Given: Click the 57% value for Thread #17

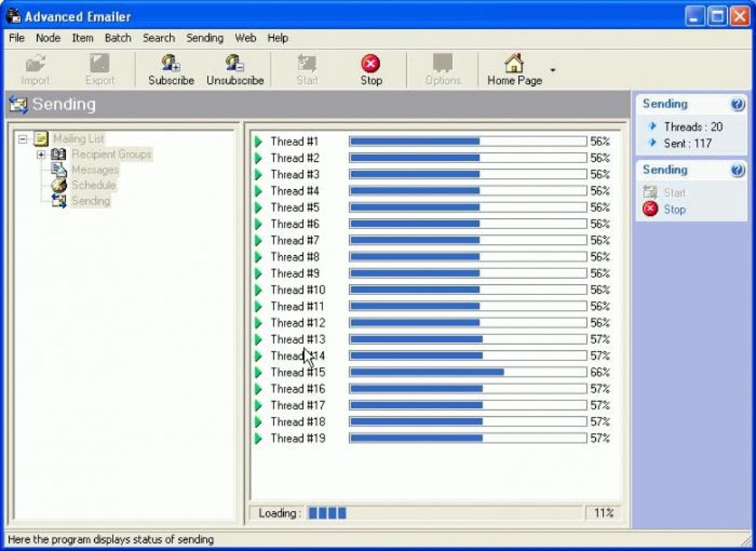Looking at the screenshot, I should [x=600, y=406].
